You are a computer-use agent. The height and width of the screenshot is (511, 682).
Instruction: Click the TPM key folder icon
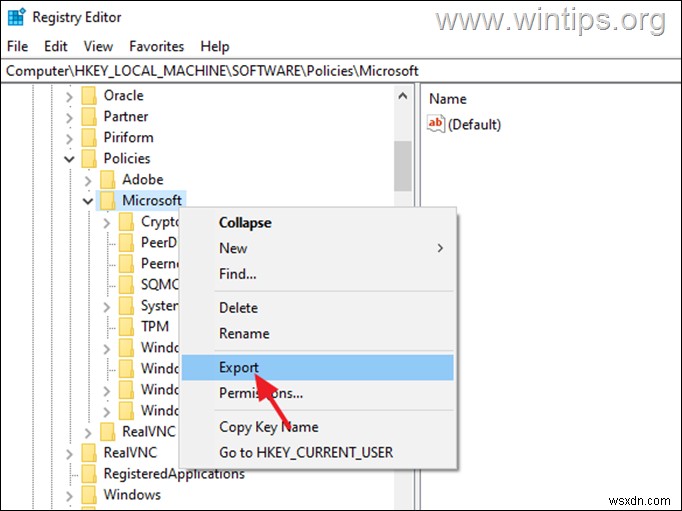pos(126,326)
